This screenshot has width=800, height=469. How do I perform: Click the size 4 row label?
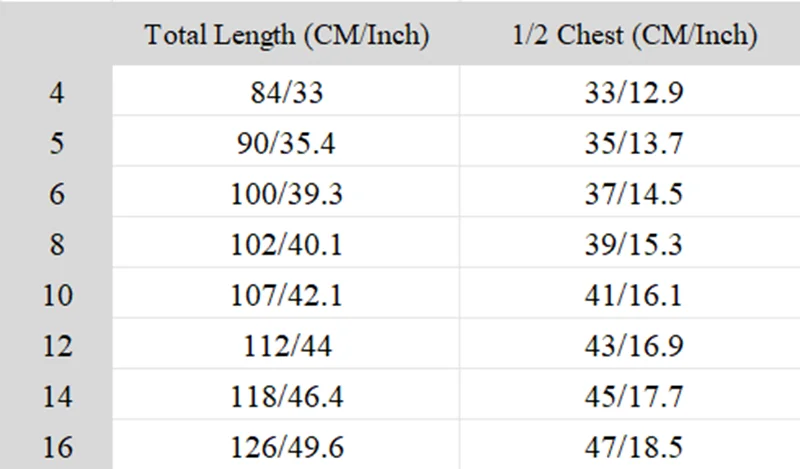click(56, 93)
